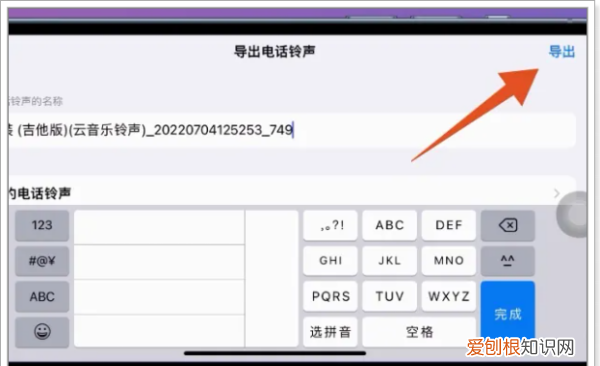Open the emoji keyboard smiley icon
The image size is (600, 366).
point(42,332)
